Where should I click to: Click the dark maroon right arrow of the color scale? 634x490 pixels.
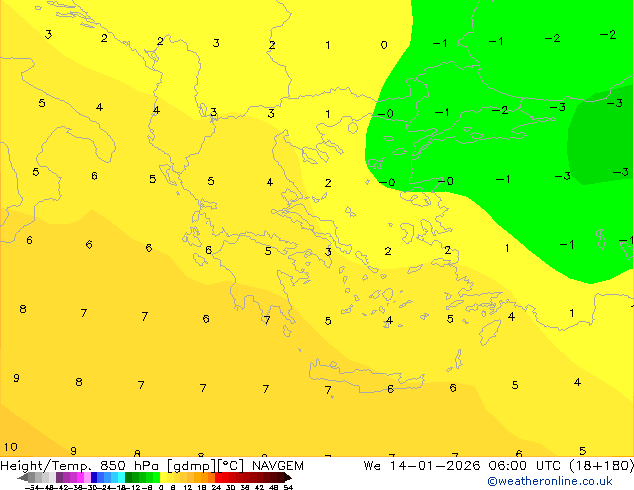tap(288, 478)
